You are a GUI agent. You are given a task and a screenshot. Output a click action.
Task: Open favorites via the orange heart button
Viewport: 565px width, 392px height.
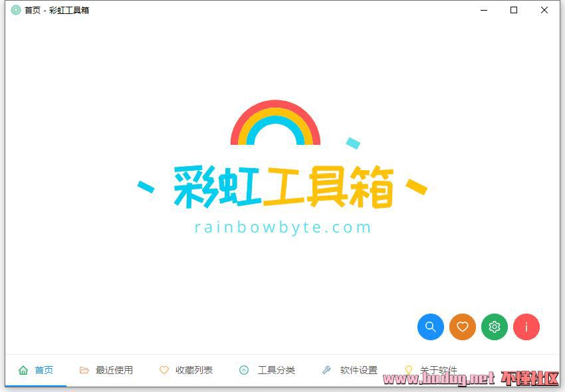point(463,327)
